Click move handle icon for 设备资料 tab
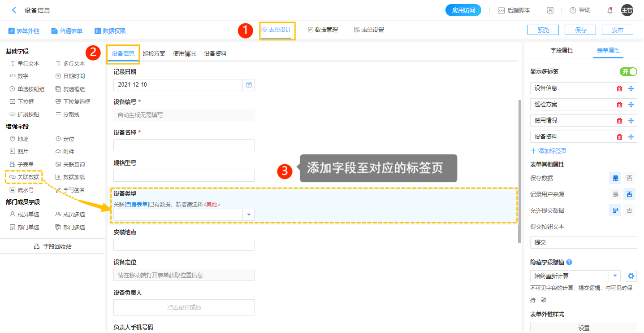The width and height of the screenshot is (644, 333). pyautogui.click(x=631, y=137)
